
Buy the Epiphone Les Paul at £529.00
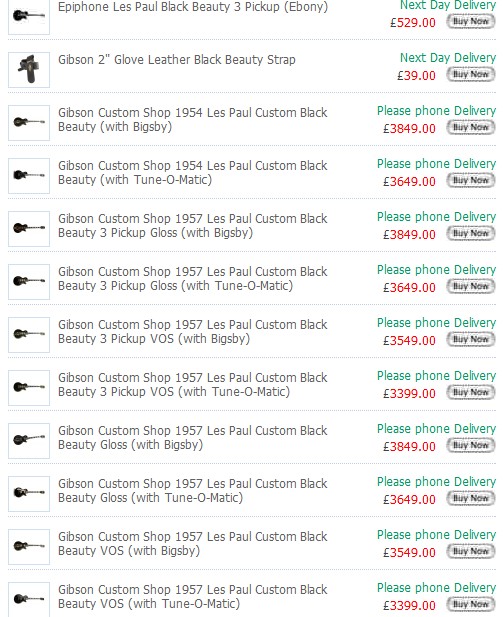471,21
